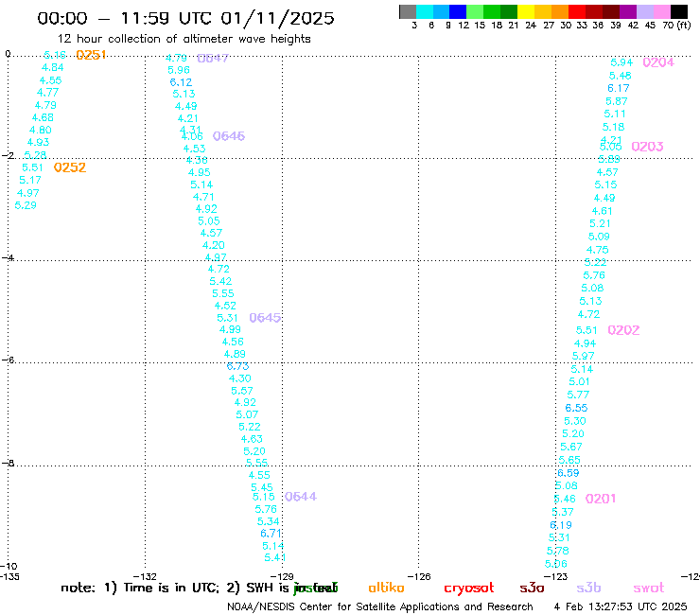Select the 5.78 wave height value
This screenshot has width=700, height=615.
pos(557,551)
